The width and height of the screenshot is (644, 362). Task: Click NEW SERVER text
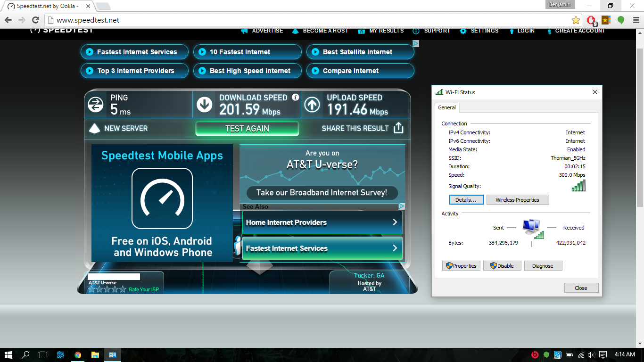pyautogui.click(x=126, y=128)
